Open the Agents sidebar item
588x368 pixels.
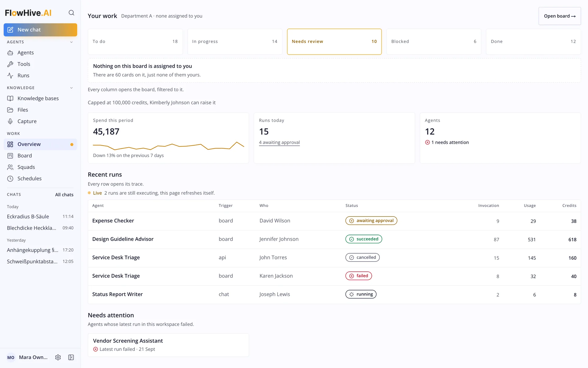coord(40,53)
